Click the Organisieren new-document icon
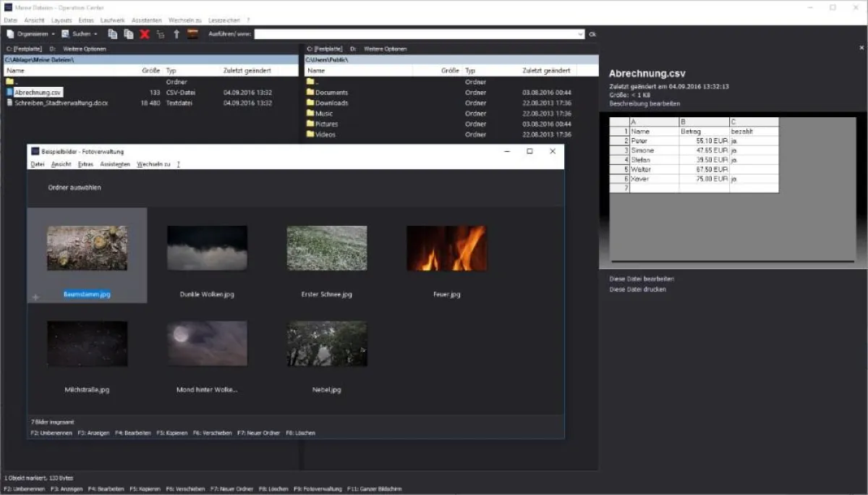 pyautogui.click(x=10, y=33)
